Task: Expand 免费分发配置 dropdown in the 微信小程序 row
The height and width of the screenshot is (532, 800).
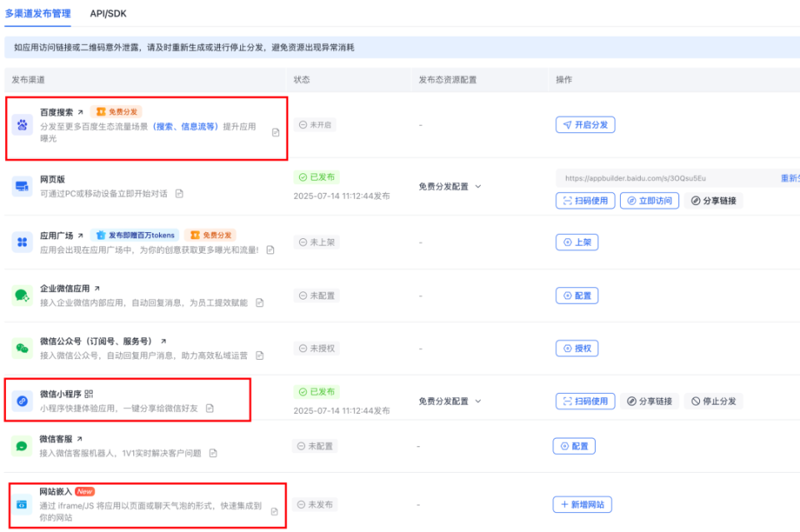Action: pos(447,400)
